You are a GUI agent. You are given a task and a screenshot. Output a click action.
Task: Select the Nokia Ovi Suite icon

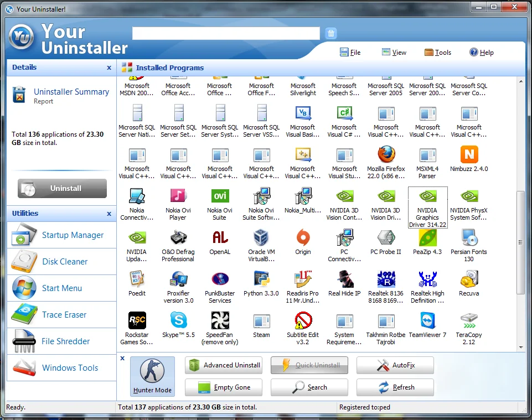(x=220, y=196)
